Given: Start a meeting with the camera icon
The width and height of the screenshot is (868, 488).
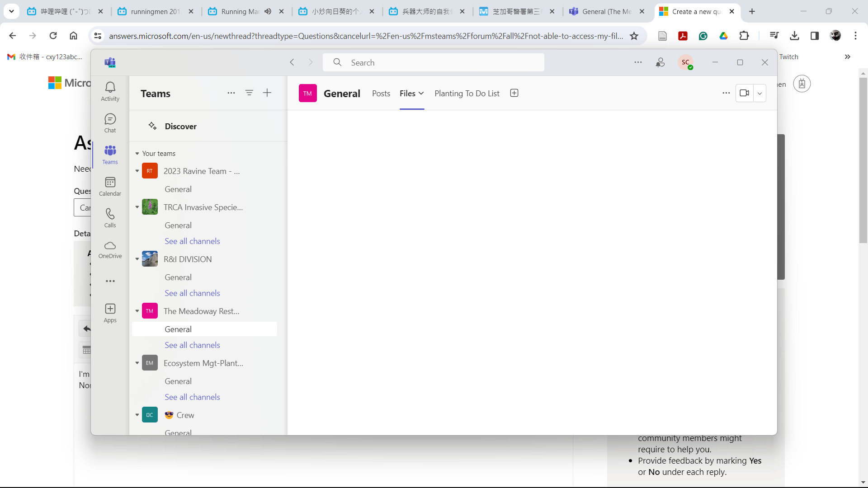Looking at the screenshot, I should [x=744, y=93].
